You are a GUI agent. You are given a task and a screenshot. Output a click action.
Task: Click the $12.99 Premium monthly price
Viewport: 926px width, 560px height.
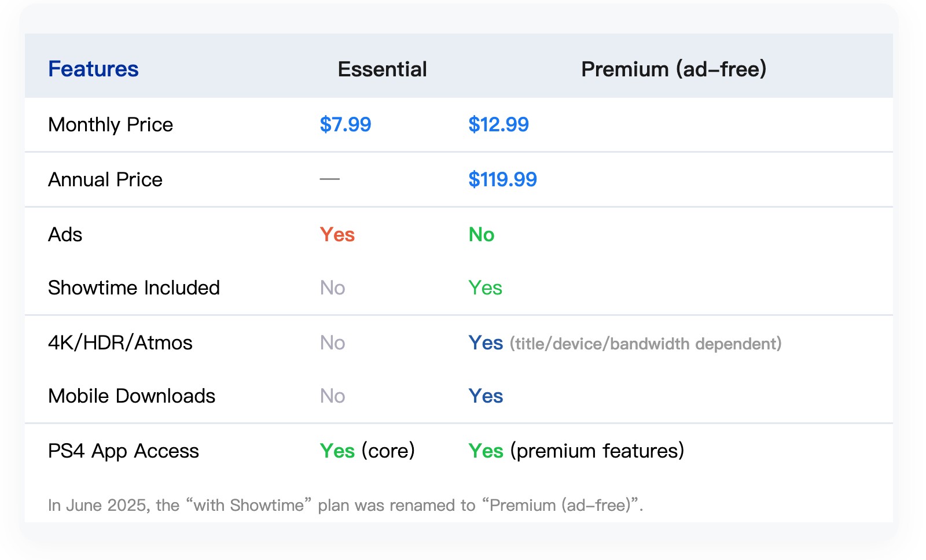click(498, 124)
